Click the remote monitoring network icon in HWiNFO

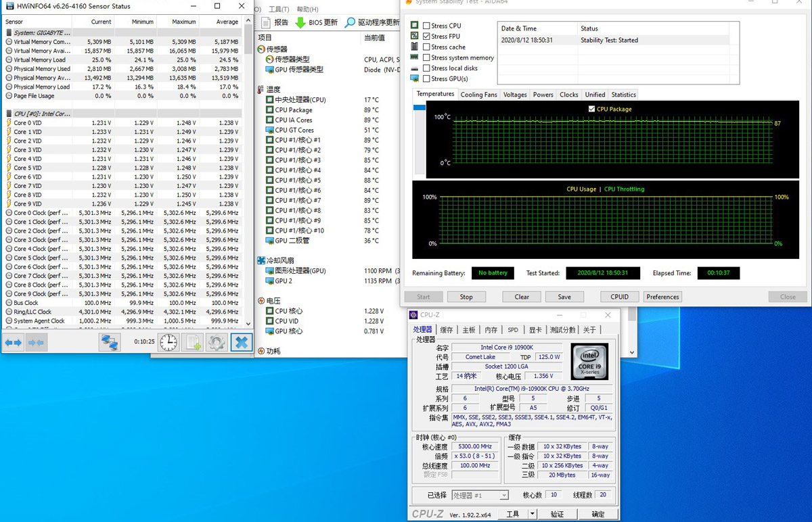coord(109,341)
